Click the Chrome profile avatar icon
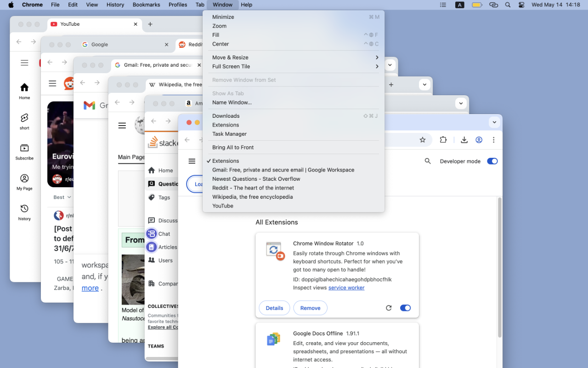 (x=479, y=140)
